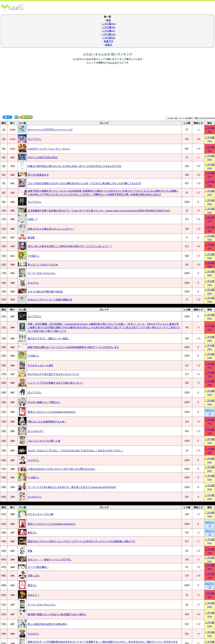Open the 総合 board link

click(108, 20)
